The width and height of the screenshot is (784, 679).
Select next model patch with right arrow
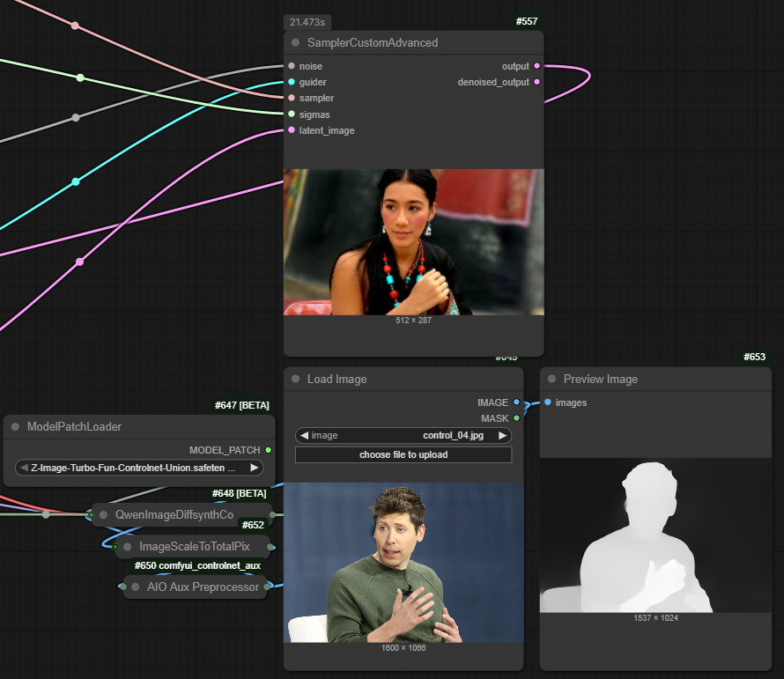tap(254, 468)
